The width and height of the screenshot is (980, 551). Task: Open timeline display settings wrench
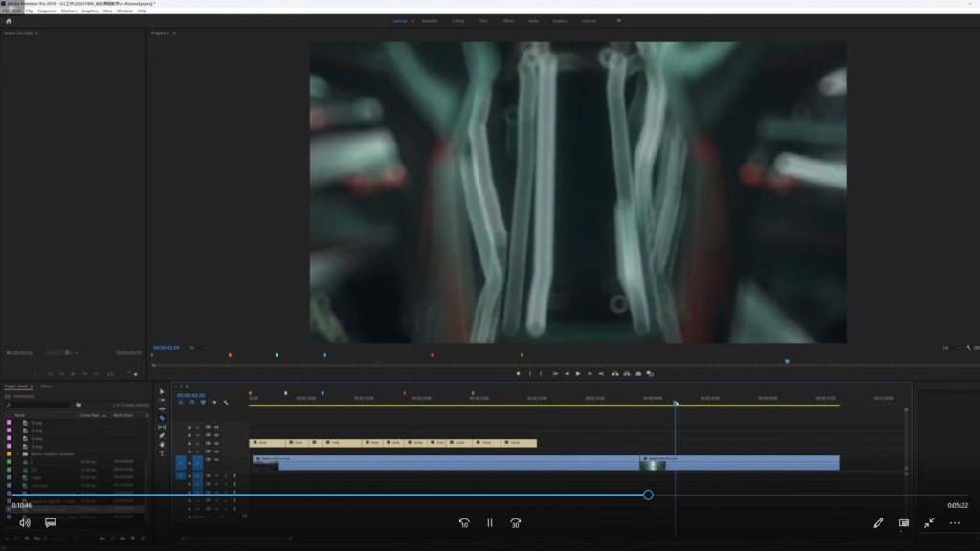(226, 402)
